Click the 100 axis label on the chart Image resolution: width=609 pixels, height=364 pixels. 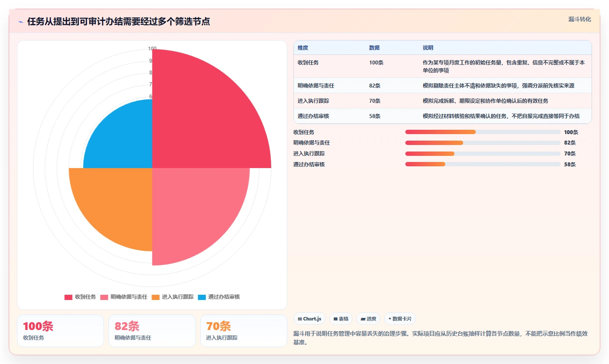[x=152, y=49]
